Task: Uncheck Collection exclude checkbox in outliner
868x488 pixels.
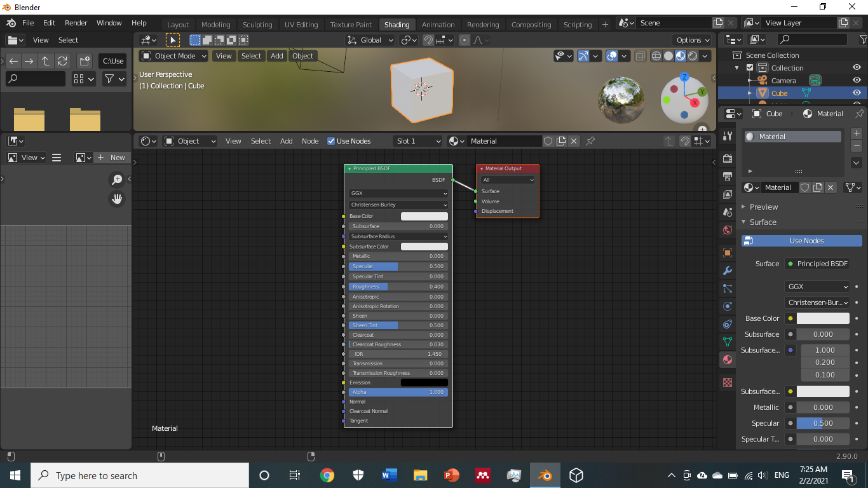Action: point(750,68)
